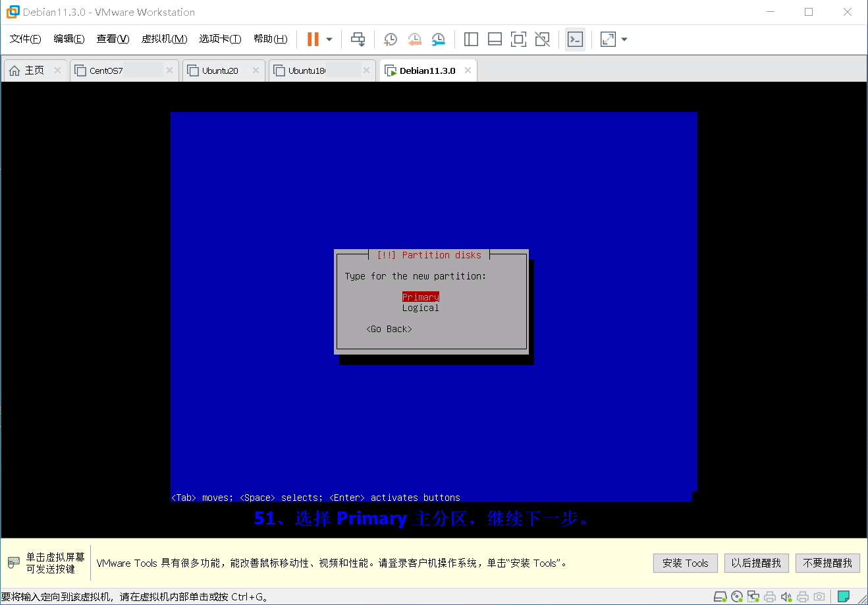Close the Ubuntu18 tab
This screenshot has height=605, width=868.
[367, 71]
